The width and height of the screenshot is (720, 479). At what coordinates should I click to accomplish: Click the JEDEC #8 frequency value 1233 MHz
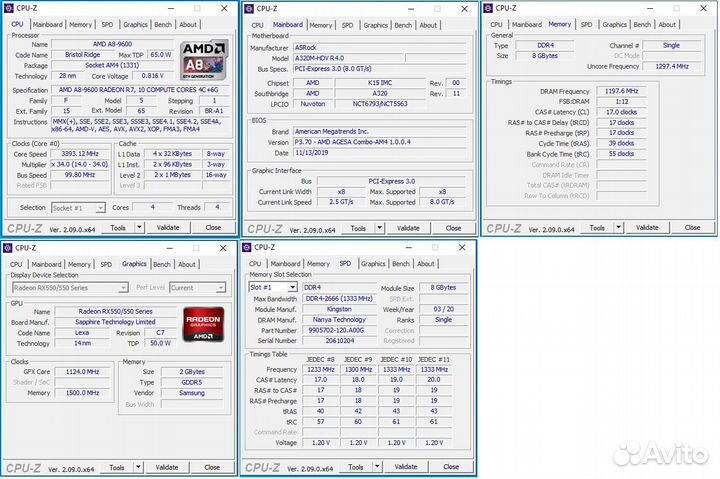point(321,369)
